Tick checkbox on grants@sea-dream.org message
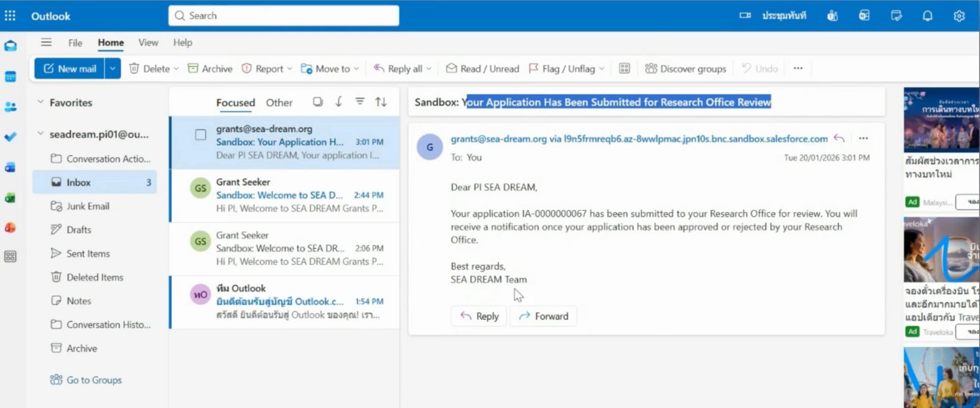 200,134
